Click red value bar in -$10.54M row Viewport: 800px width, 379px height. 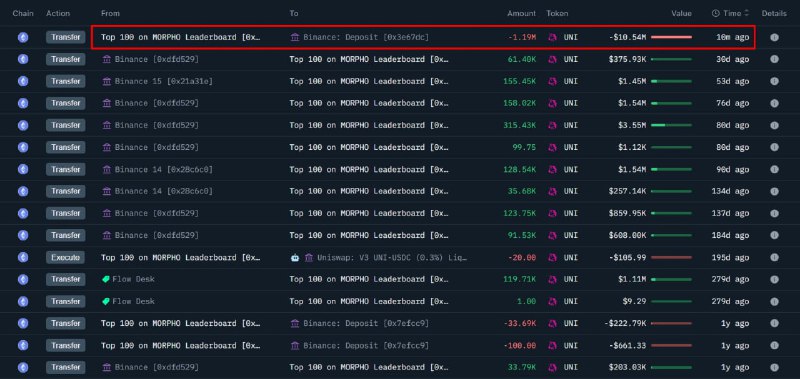click(x=671, y=37)
